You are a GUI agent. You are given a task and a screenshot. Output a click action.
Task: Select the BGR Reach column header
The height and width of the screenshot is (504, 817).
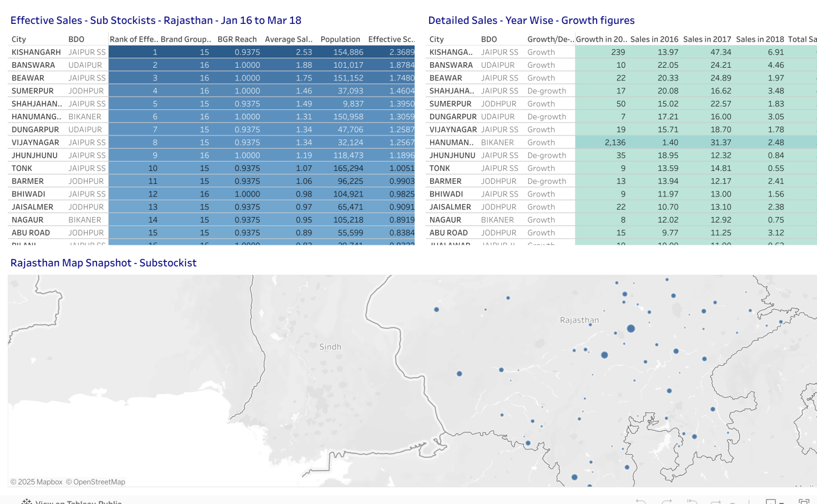click(x=237, y=39)
